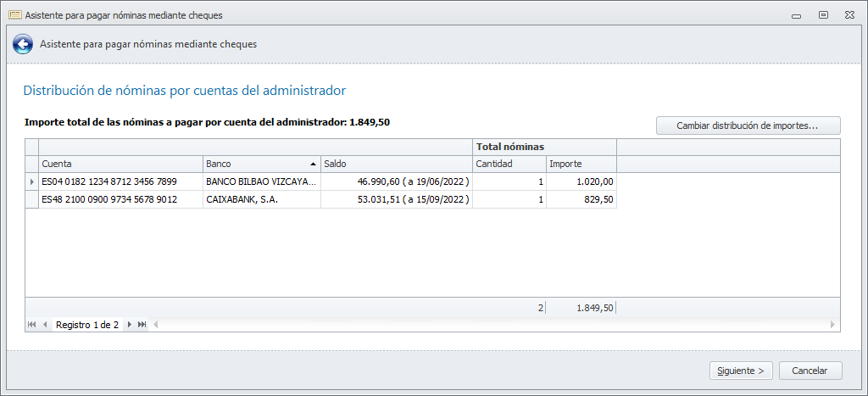Click the Siguiente button
Viewport: 868px width, 396px height.
click(x=740, y=371)
